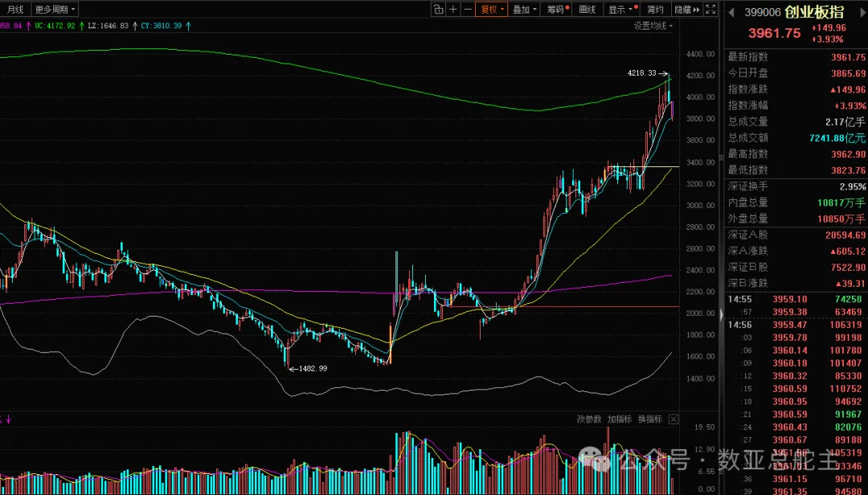This screenshot has width=868, height=495.
Task: Click the CY:3810.39 indicator readout
Action: pos(161,26)
